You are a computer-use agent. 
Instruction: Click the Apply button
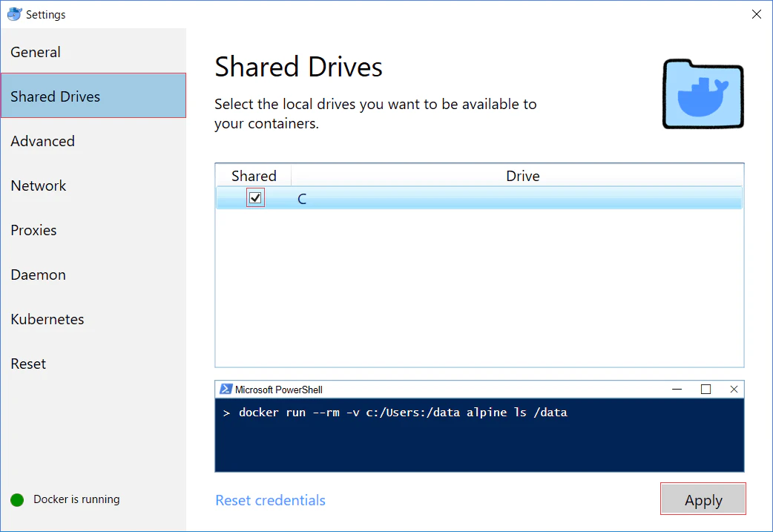pos(703,499)
